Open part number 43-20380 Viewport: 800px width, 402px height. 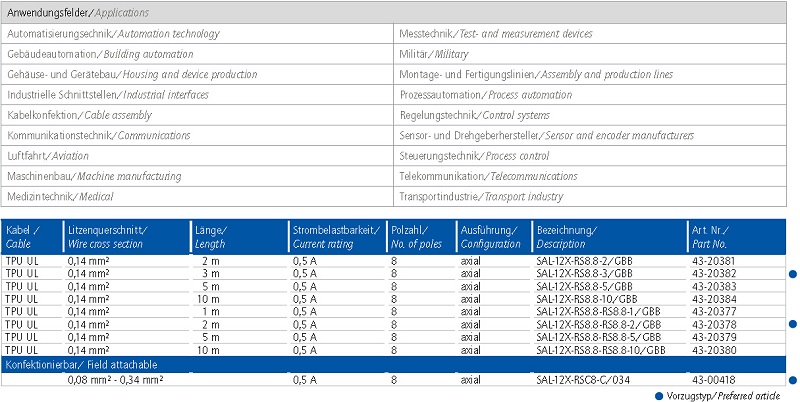click(714, 350)
